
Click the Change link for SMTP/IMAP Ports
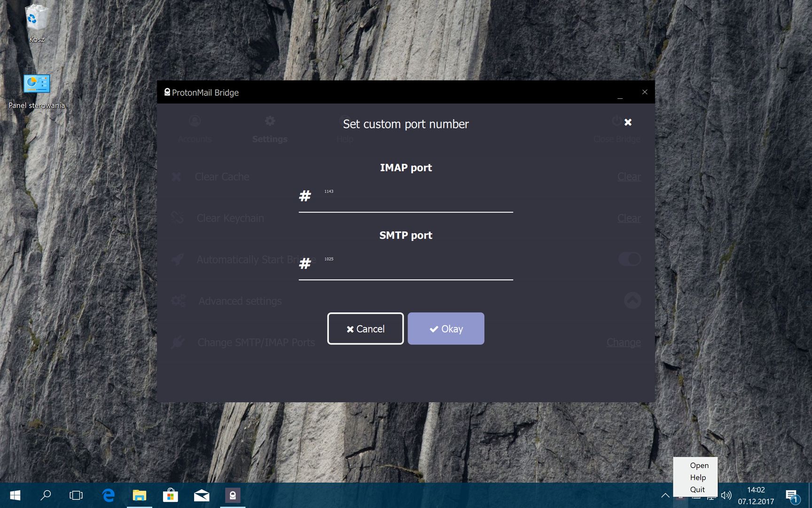point(624,342)
